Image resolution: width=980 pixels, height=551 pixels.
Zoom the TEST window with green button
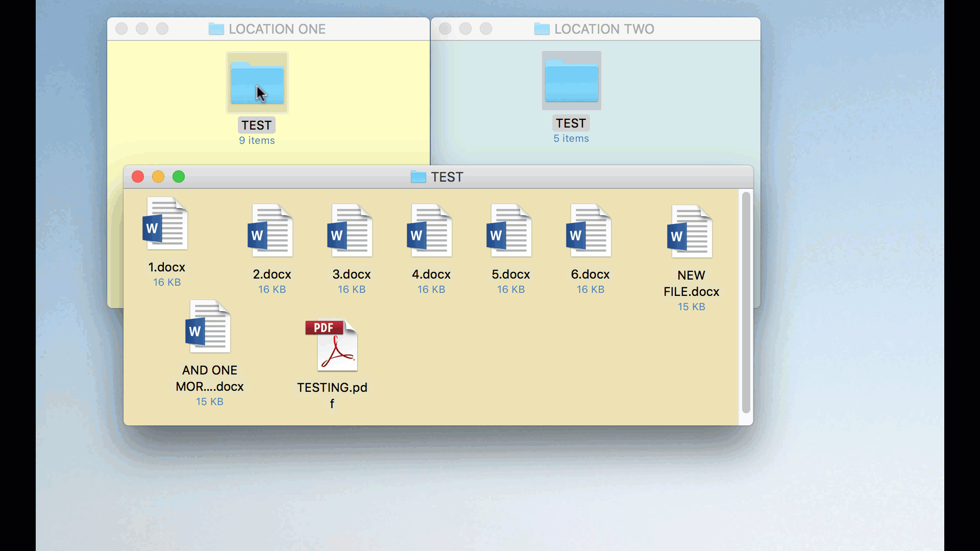(179, 177)
